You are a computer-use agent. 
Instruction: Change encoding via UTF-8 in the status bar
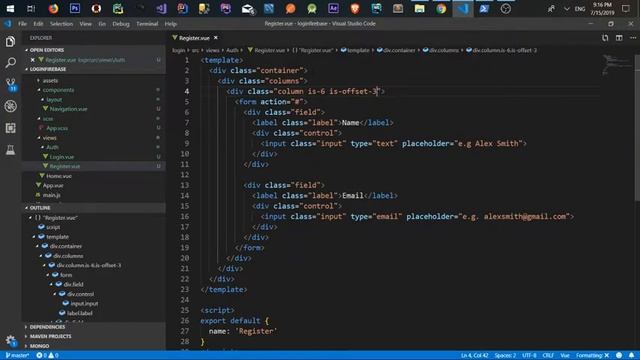(x=529, y=356)
